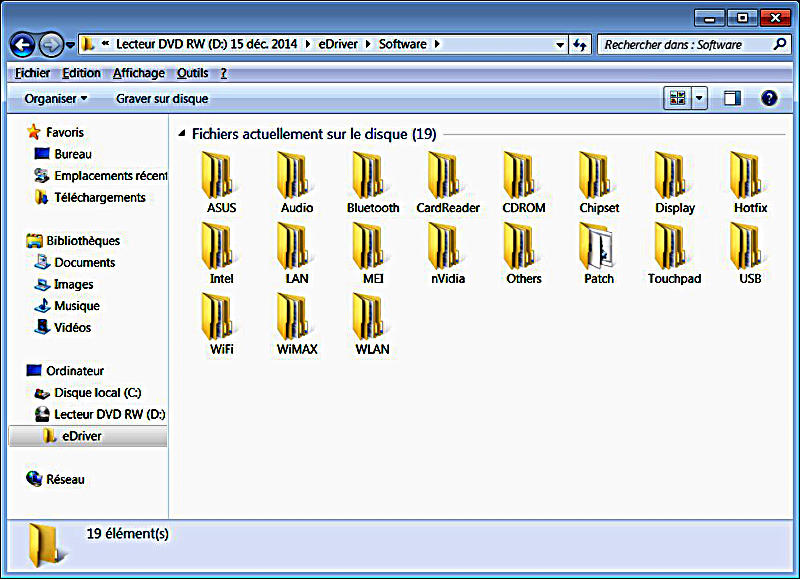Open the Hotfix folder
This screenshot has height=580, width=800.
[x=750, y=182]
